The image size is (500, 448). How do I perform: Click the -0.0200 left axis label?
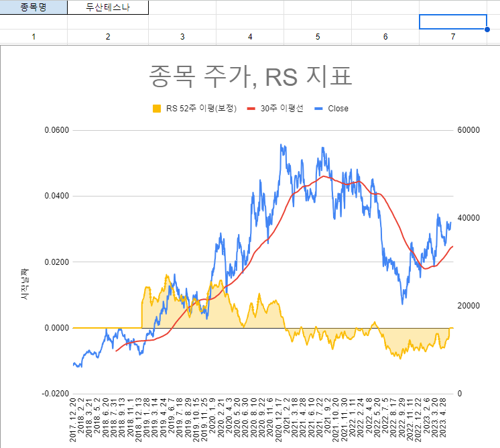[56, 394]
